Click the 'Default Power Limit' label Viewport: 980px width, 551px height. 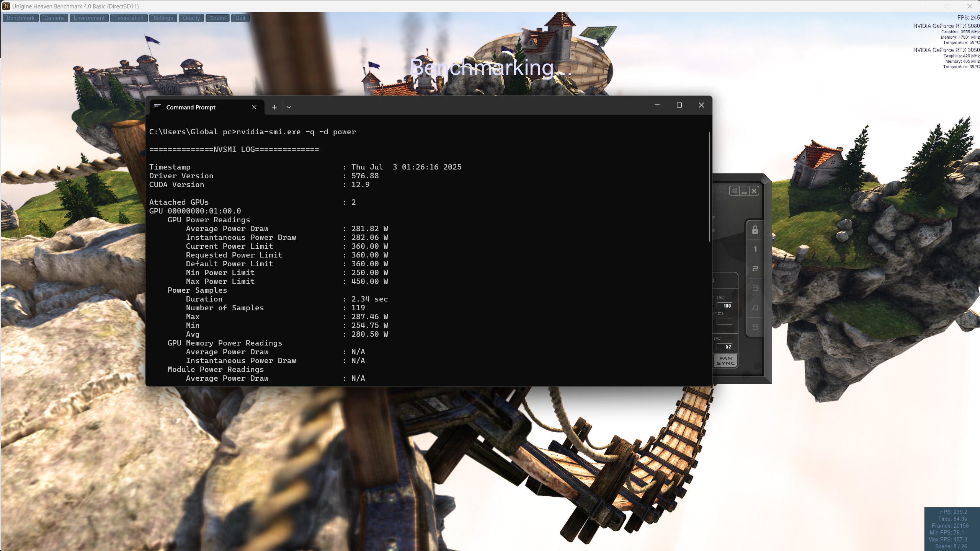230,264
